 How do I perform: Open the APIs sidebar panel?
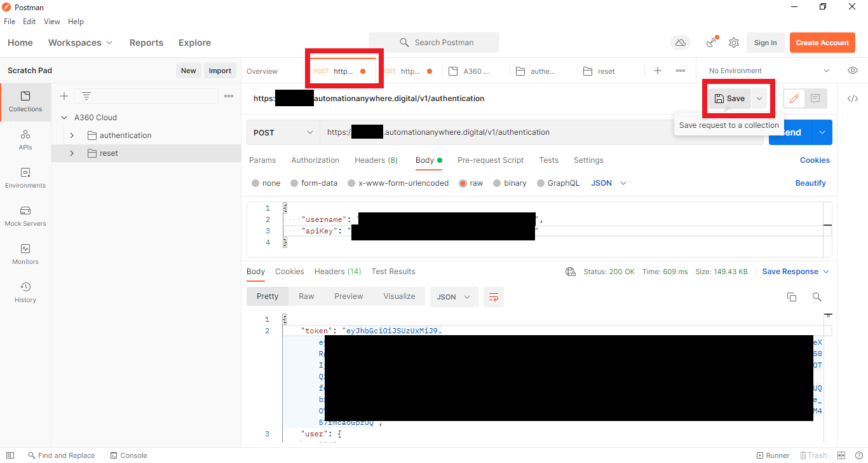(x=25, y=140)
